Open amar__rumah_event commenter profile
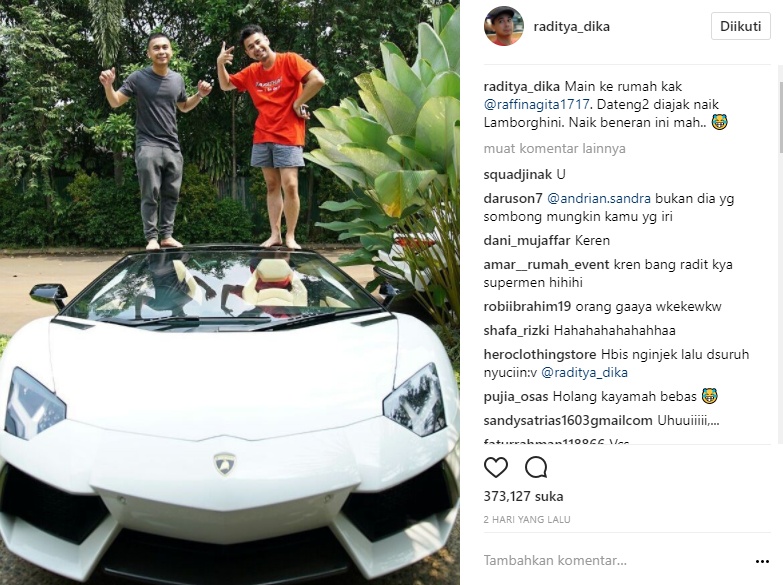Screen dimensions: 783x585 (546, 264)
